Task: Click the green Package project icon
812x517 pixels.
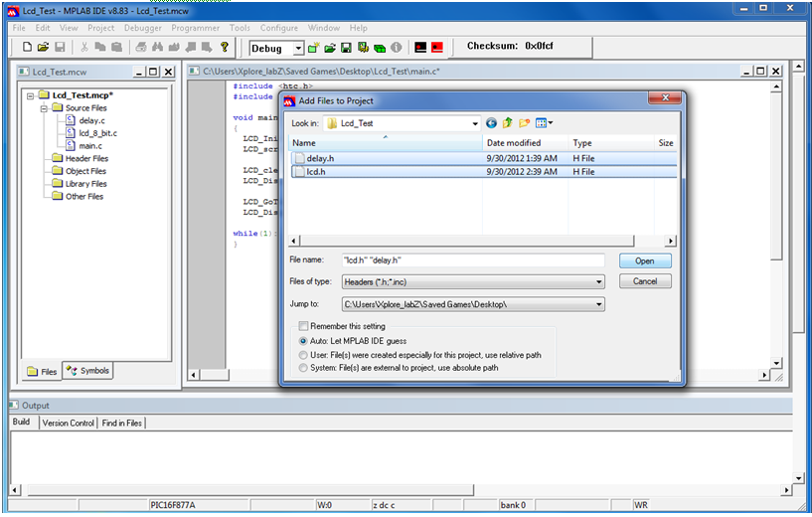Action: pos(380,48)
